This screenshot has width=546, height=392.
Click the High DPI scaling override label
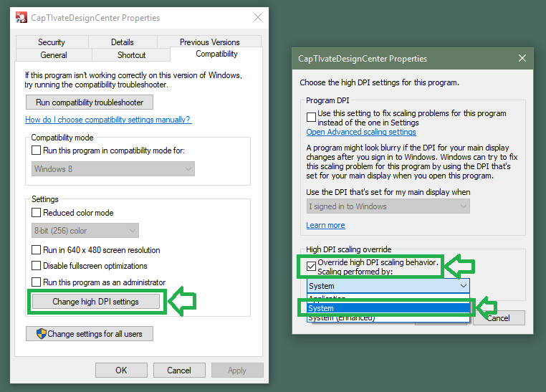(x=348, y=249)
